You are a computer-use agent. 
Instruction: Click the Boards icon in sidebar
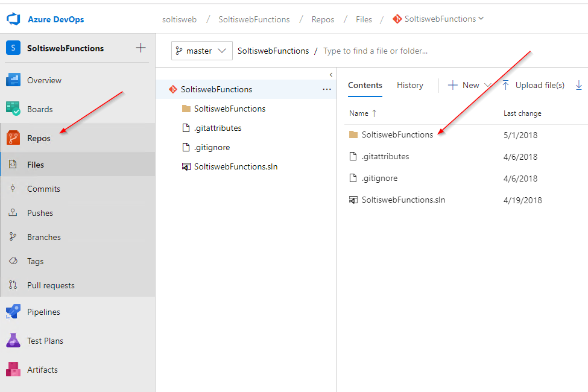13,109
